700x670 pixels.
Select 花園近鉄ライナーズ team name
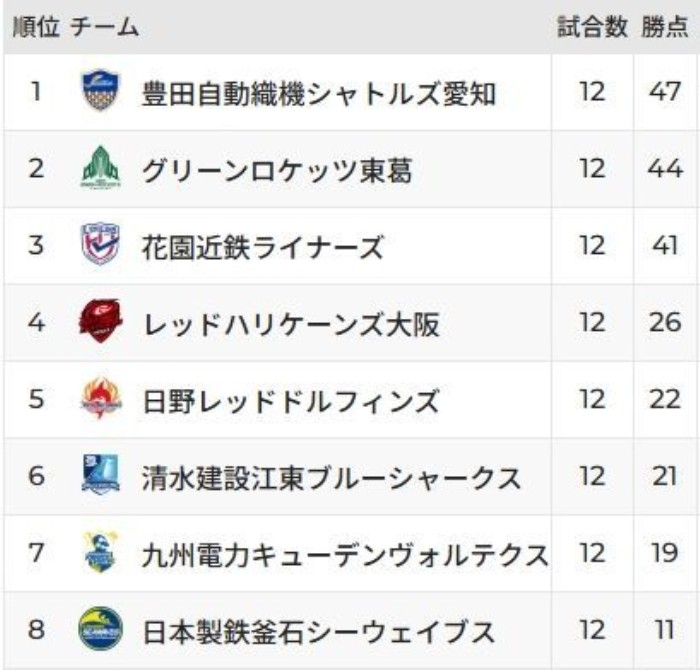(x=262, y=247)
